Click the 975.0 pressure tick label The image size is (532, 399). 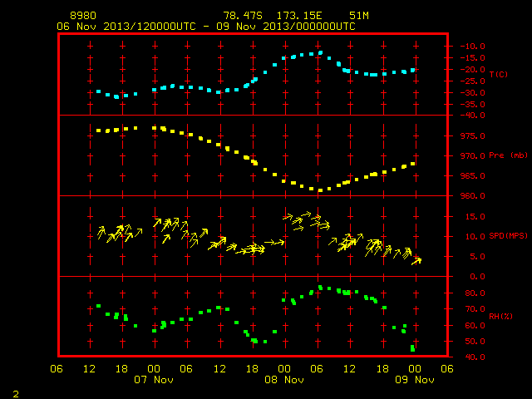click(472, 136)
